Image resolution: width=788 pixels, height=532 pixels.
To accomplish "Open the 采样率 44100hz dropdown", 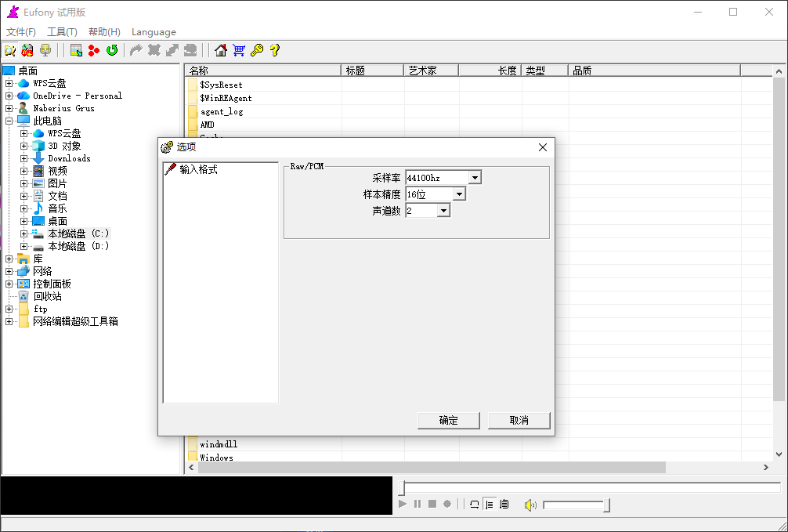I will (x=474, y=178).
